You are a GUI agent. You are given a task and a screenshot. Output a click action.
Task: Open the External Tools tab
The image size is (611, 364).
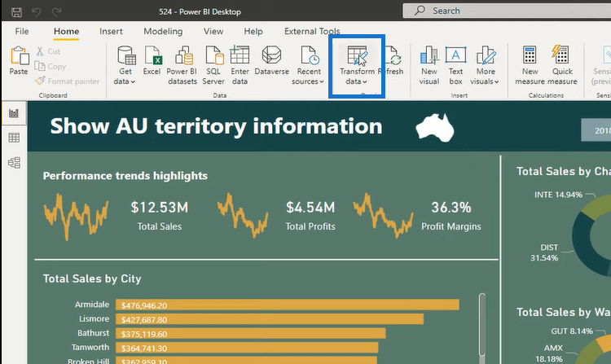(312, 31)
